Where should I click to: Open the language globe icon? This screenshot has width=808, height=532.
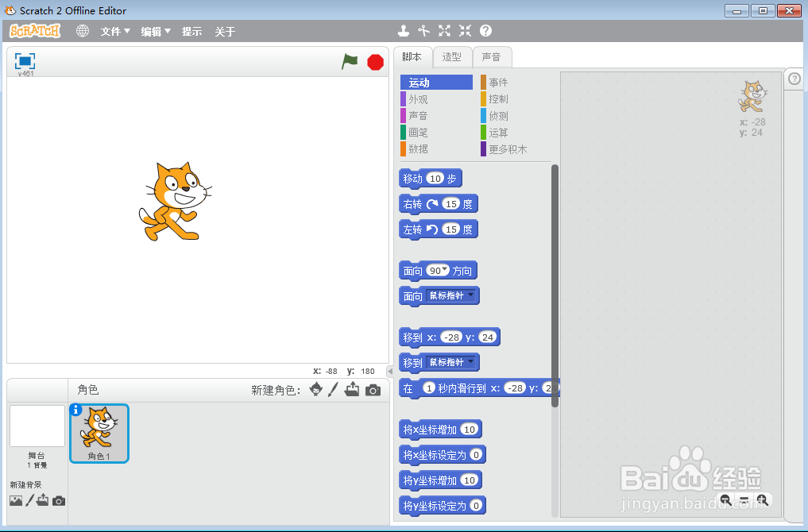pyautogui.click(x=82, y=31)
